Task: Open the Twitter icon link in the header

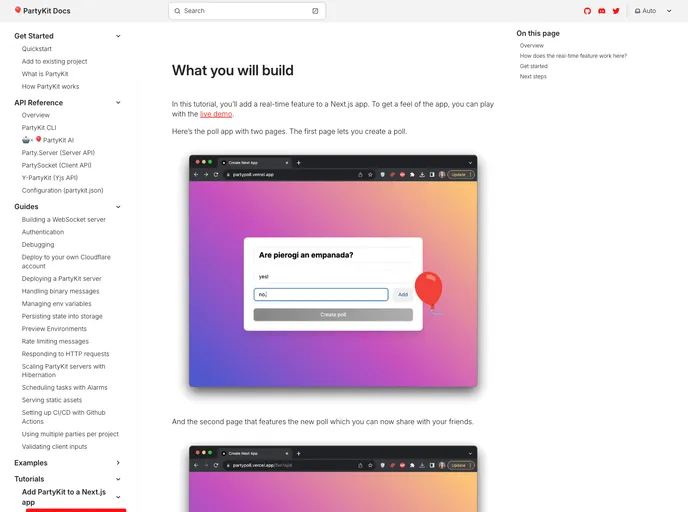Action: pyautogui.click(x=616, y=11)
